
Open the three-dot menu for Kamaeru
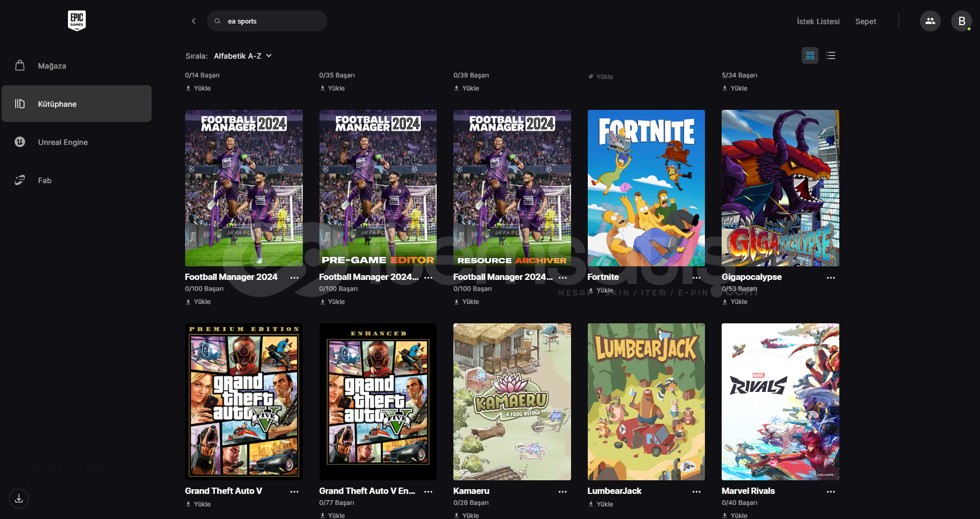(563, 492)
